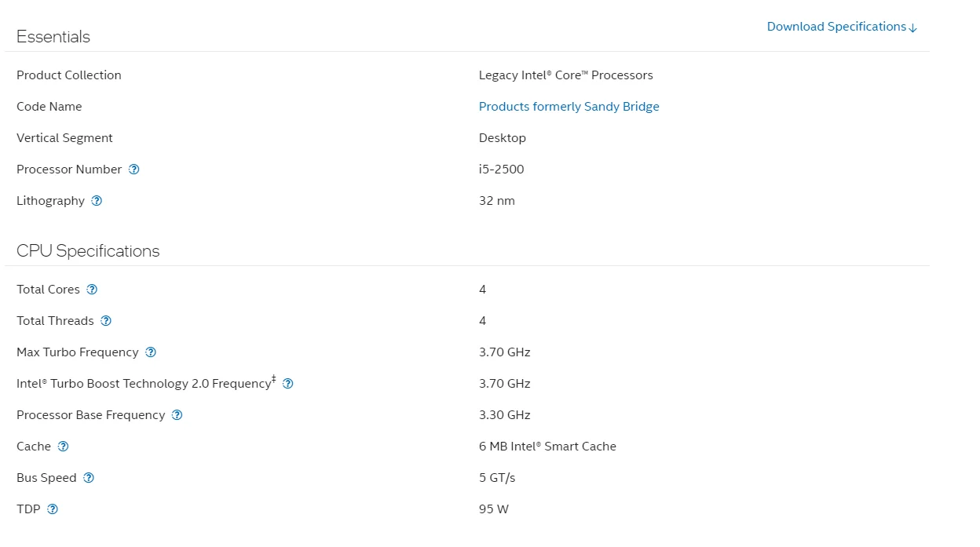
Task: Click the Essentials section heading
Action: pos(53,37)
